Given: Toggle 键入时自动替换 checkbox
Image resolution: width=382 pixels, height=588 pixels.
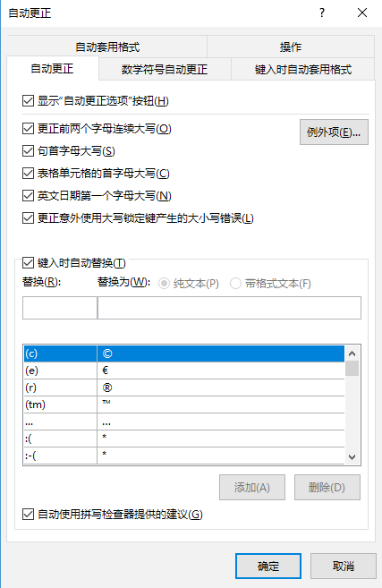Looking at the screenshot, I should pos(28,263).
